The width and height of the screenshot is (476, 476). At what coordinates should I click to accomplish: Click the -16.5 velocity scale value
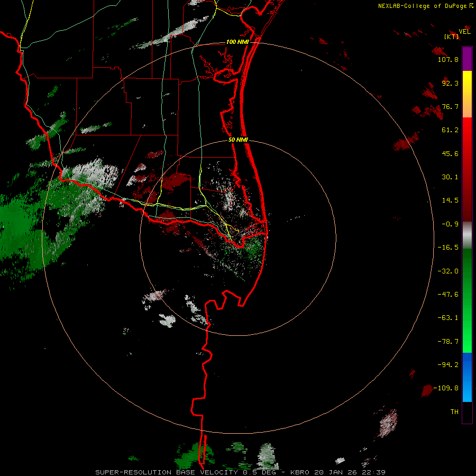click(448, 248)
